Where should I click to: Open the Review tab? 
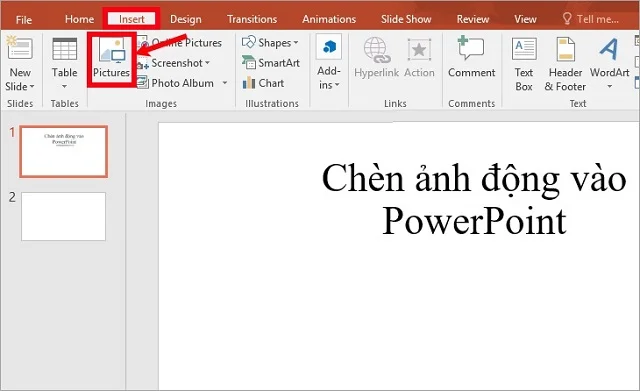pos(473,19)
